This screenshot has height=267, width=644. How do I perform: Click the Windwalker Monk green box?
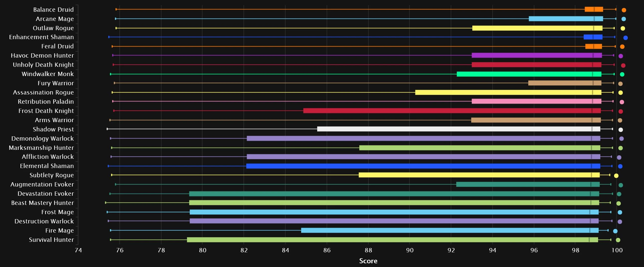tap(529, 74)
